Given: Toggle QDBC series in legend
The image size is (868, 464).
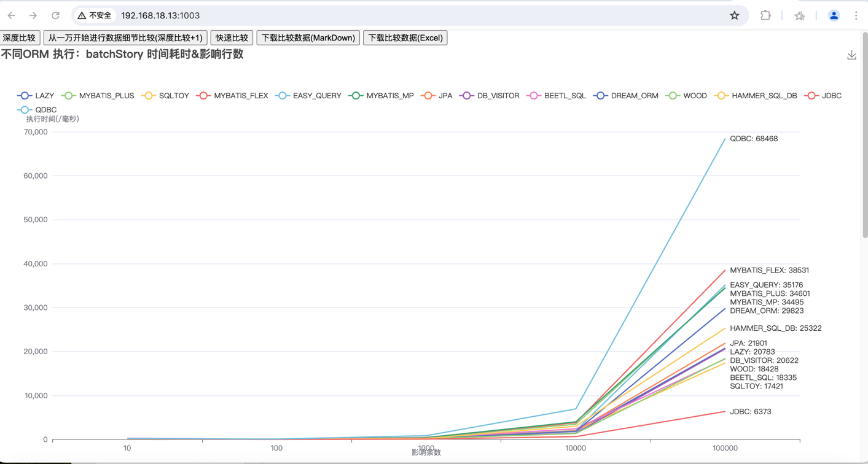Looking at the screenshot, I should click(x=37, y=110).
